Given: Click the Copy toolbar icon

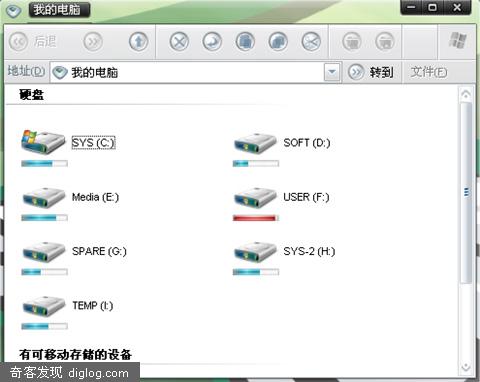Looking at the screenshot, I should pyautogui.click(x=278, y=42).
